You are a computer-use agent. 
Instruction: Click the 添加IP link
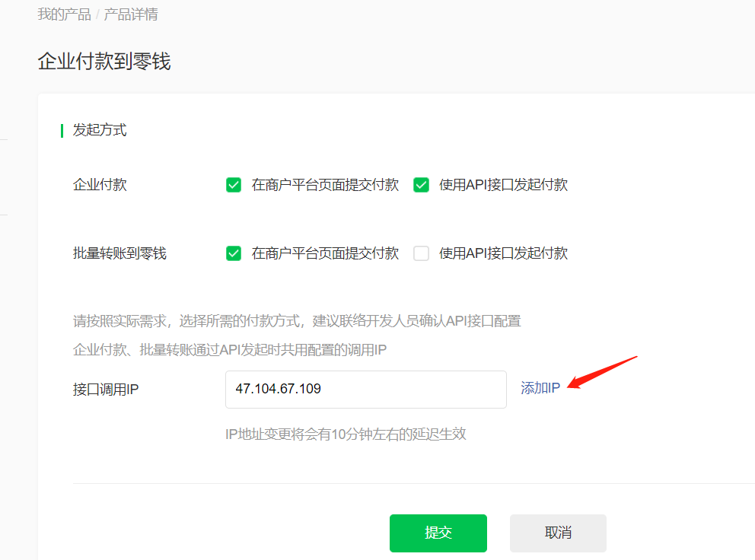point(540,388)
